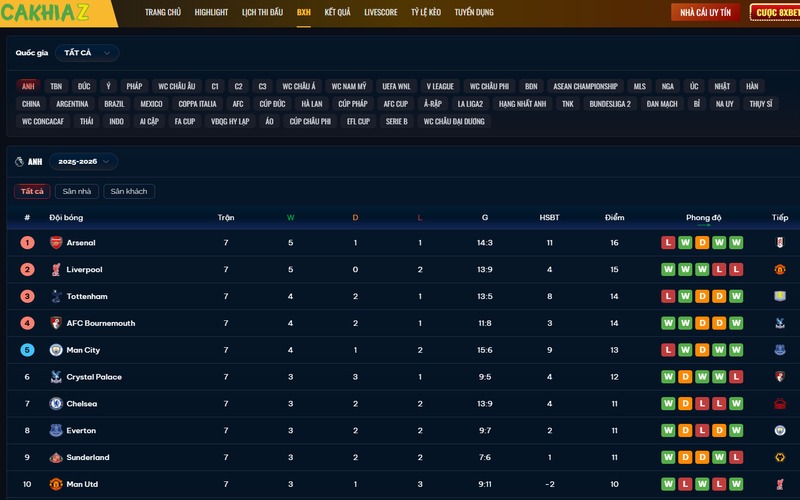Click the Man Utd club crest icon

[x=56, y=485]
